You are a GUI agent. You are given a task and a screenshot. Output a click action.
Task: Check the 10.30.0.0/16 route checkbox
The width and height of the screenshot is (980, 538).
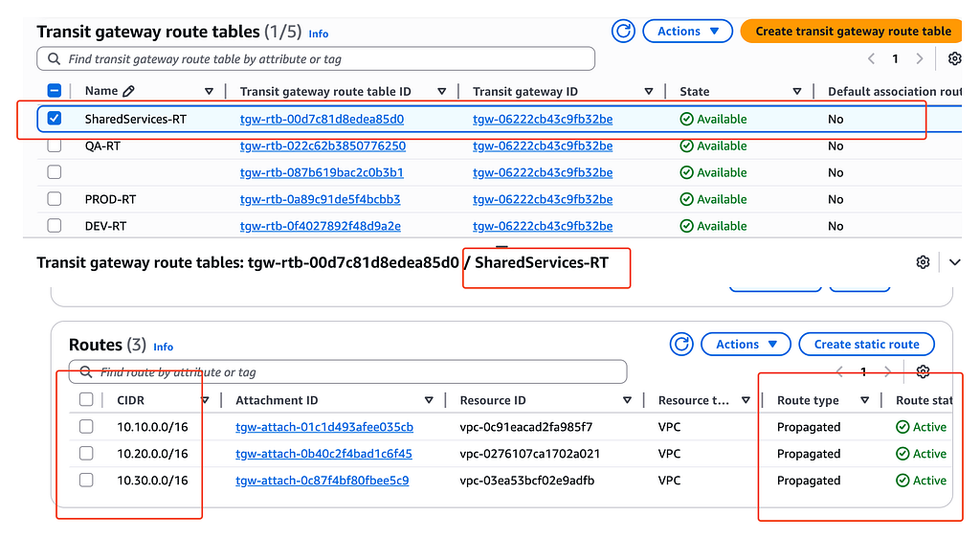[x=86, y=480]
